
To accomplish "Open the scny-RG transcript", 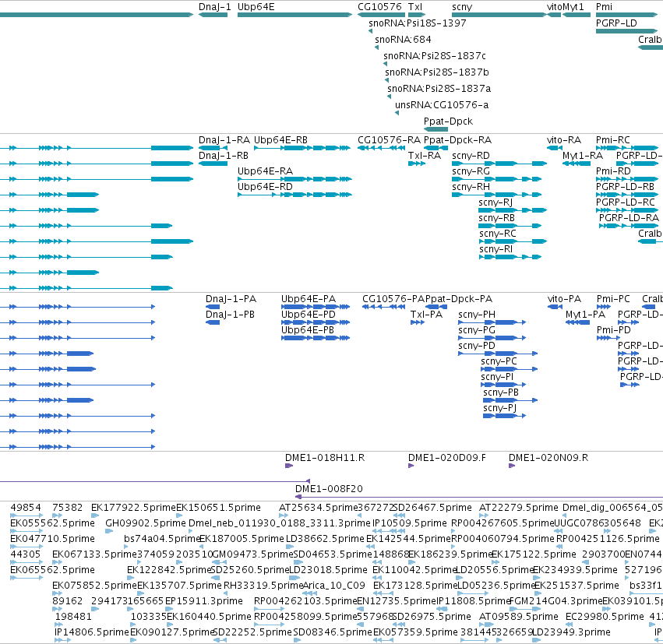I will point(497,179).
